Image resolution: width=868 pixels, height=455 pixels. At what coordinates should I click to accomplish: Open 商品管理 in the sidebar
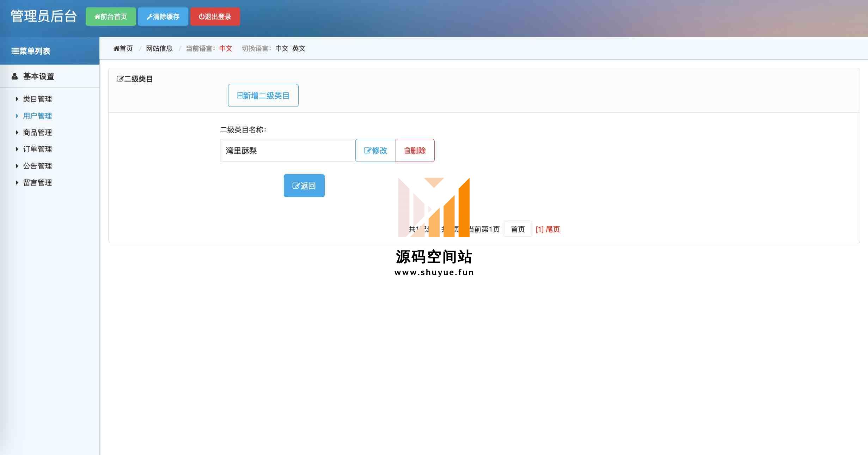point(37,132)
